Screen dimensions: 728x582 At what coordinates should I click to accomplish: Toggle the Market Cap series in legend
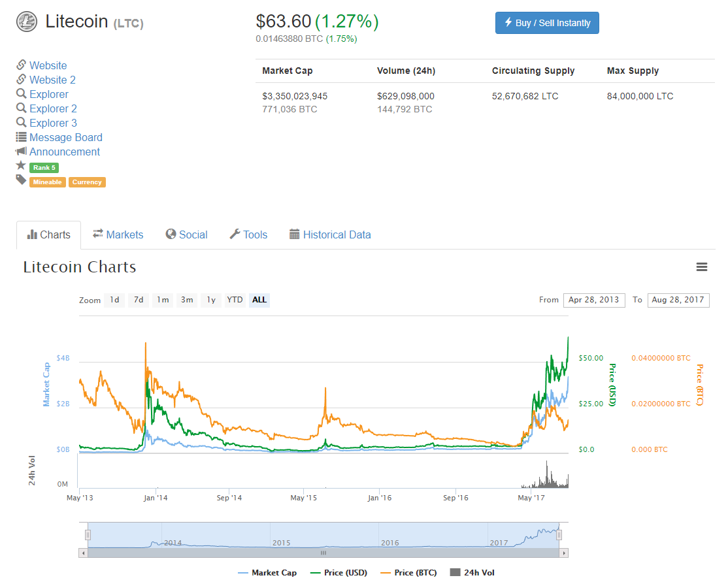point(267,573)
